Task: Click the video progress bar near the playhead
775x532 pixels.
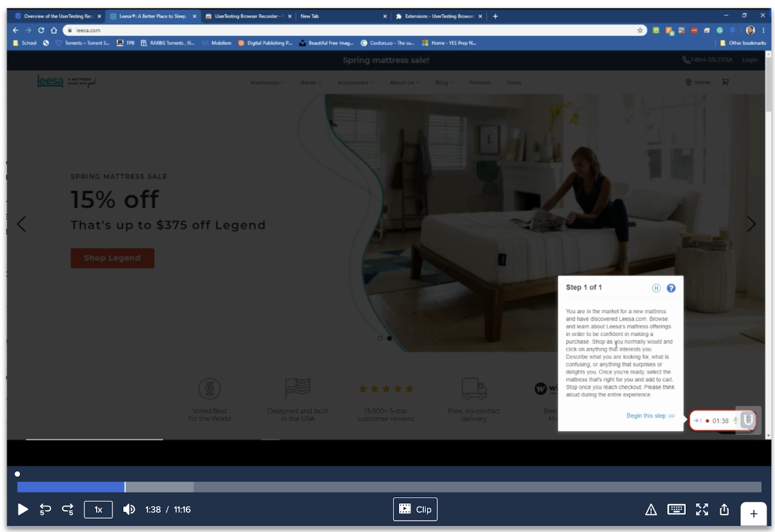Action: point(125,487)
